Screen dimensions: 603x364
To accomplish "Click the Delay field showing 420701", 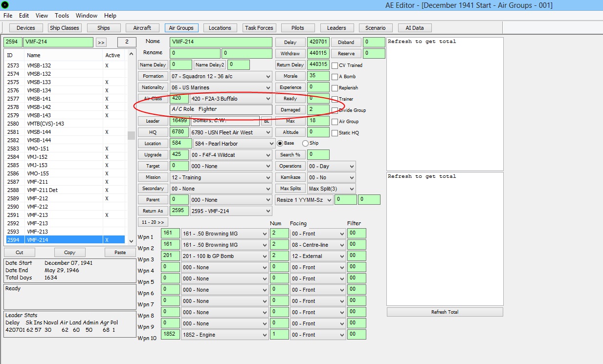I will (x=318, y=43).
